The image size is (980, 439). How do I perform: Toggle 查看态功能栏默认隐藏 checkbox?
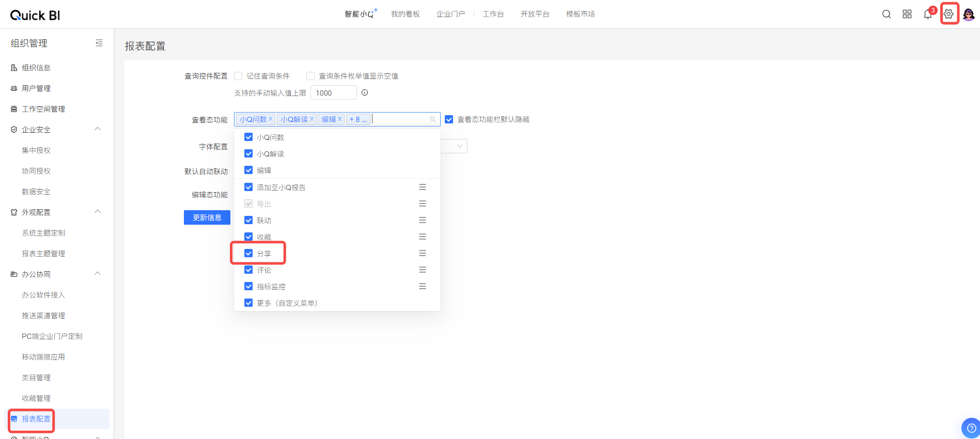coord(449,119)
